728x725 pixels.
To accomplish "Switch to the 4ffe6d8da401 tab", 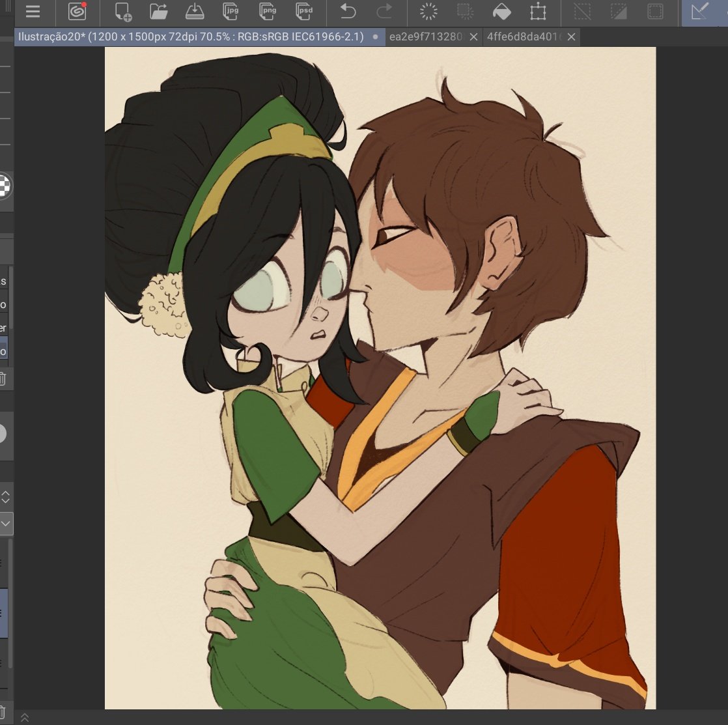I will 524,36.
